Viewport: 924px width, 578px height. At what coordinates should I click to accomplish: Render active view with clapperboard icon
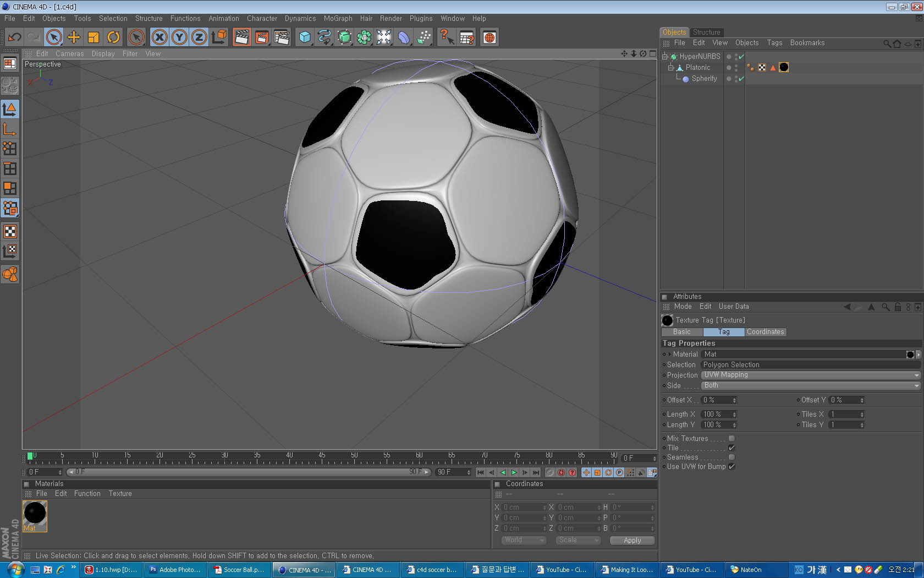pyautogui.click(x=242, y=37)
